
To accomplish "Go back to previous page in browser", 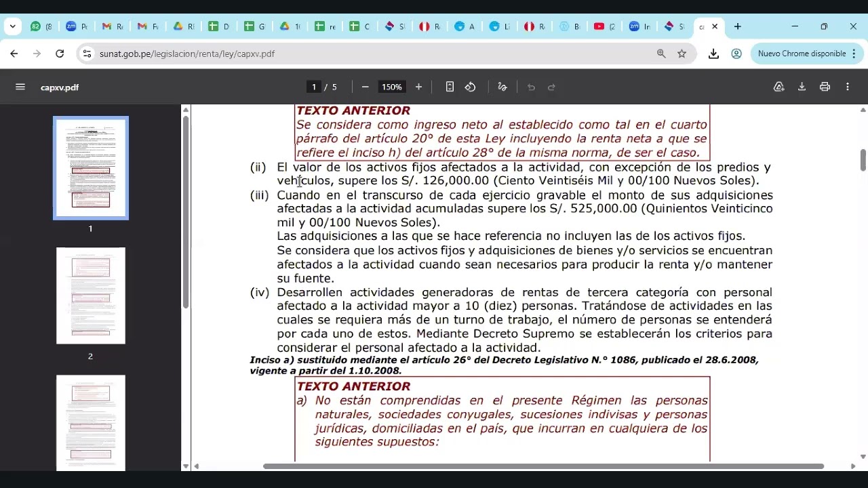I will (14, 54).
